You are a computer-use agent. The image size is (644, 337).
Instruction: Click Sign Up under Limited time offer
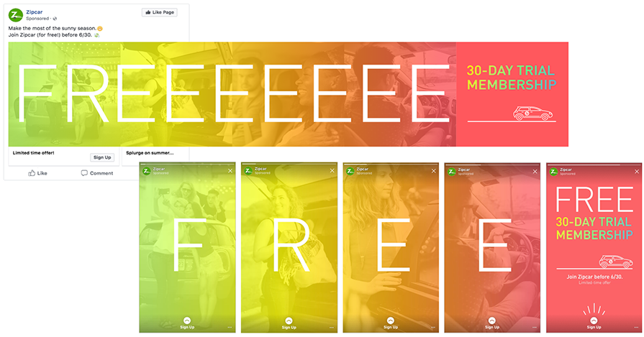point(102,157)
